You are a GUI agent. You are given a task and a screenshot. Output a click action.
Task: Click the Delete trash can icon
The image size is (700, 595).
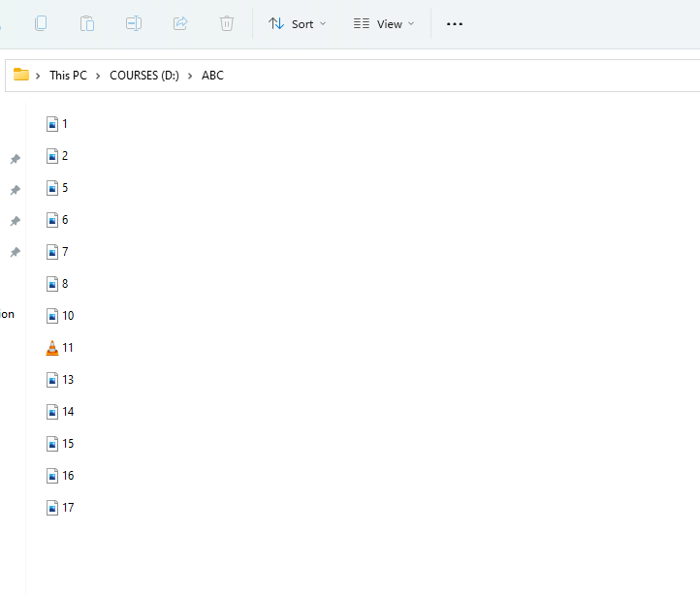pos(227,23)
